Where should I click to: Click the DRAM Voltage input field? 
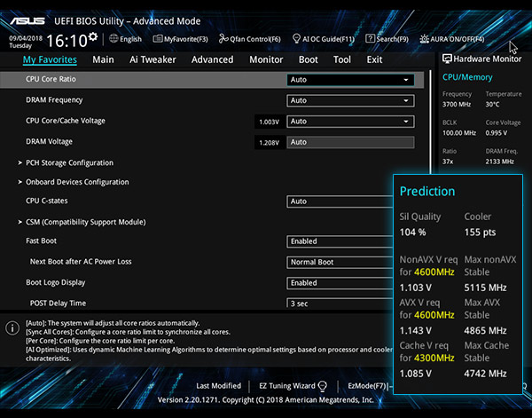351,142
